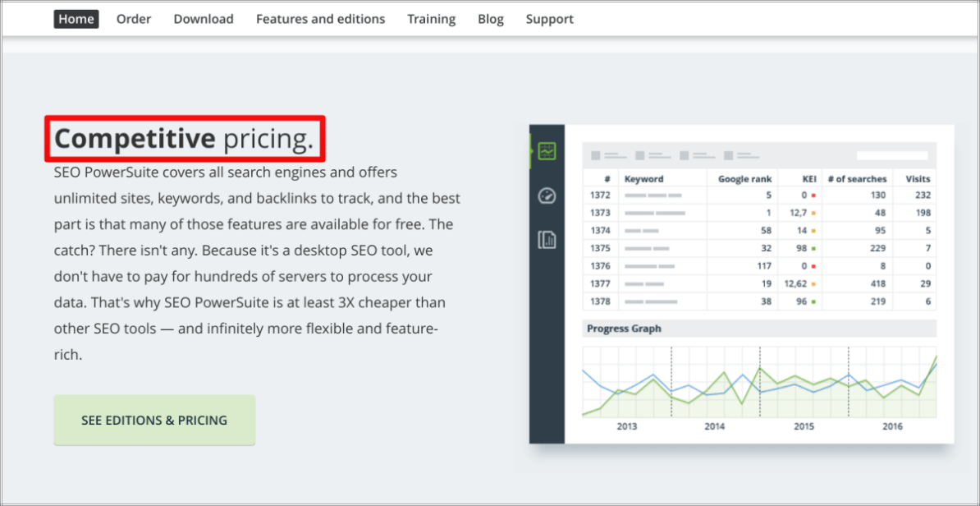The width and height of the screenshot is (980, 506).
Task: Visit the Blog link
Action: pos(491,19)
